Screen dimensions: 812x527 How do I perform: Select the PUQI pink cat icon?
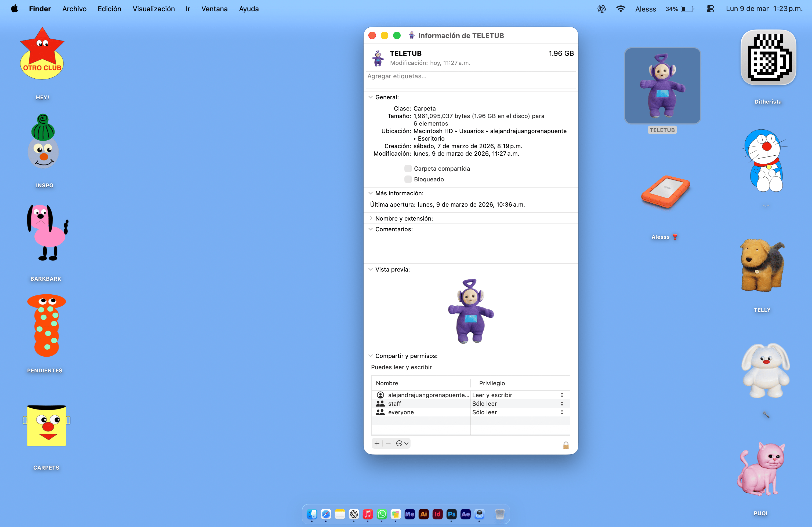(761, 469)
